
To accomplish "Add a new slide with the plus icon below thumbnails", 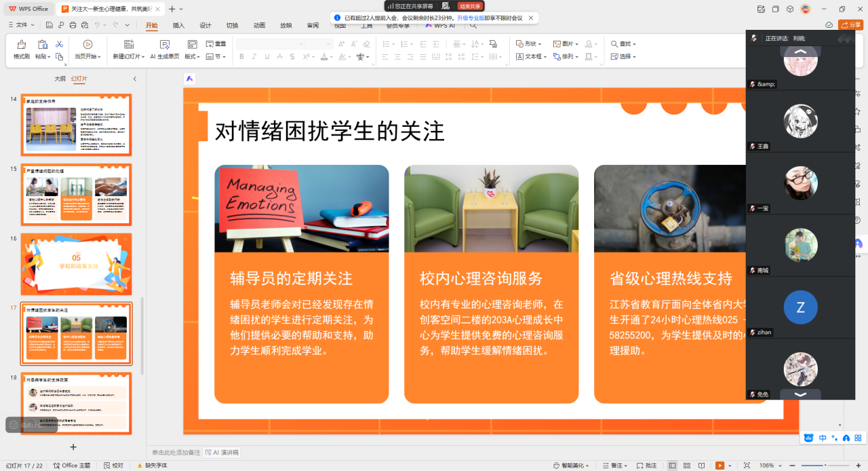I will pos(73,447).
